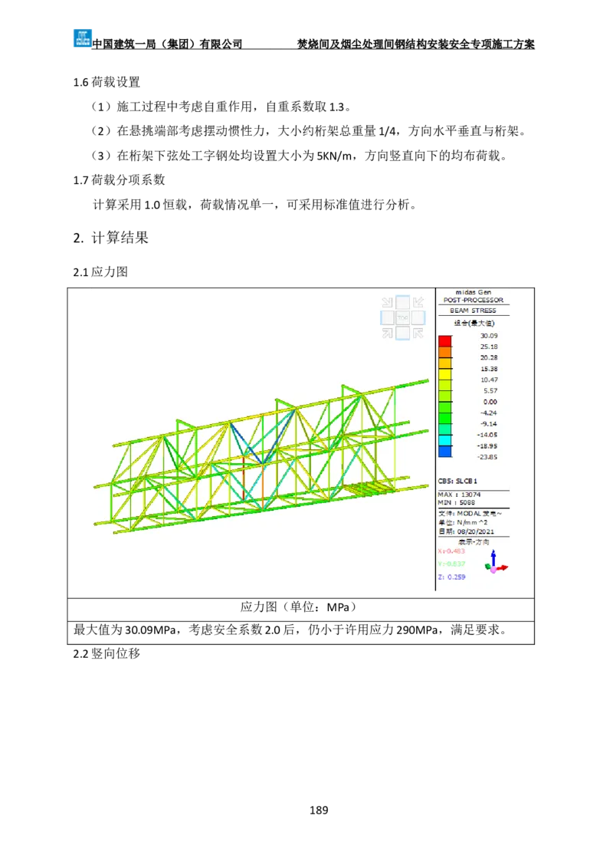Click the orange swatch in the stress legend

coord(444,352)
